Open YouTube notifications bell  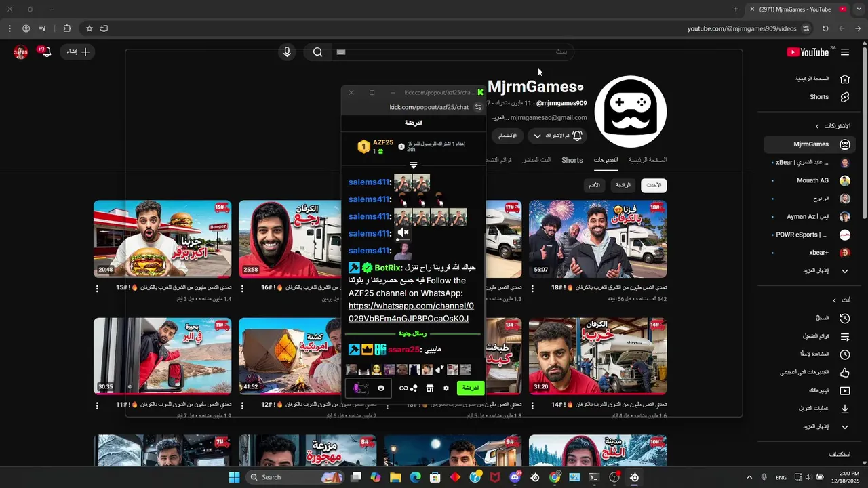[45, 52]
